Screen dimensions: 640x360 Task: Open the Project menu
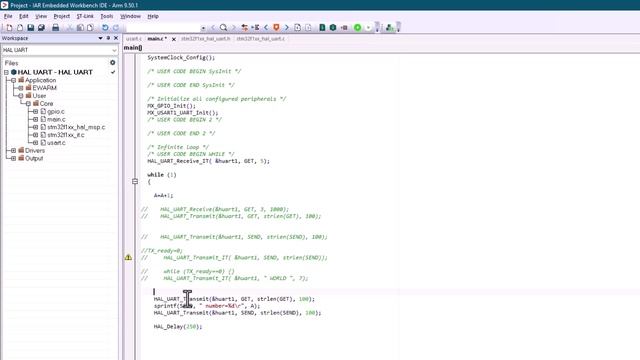[x=62, y=16]
